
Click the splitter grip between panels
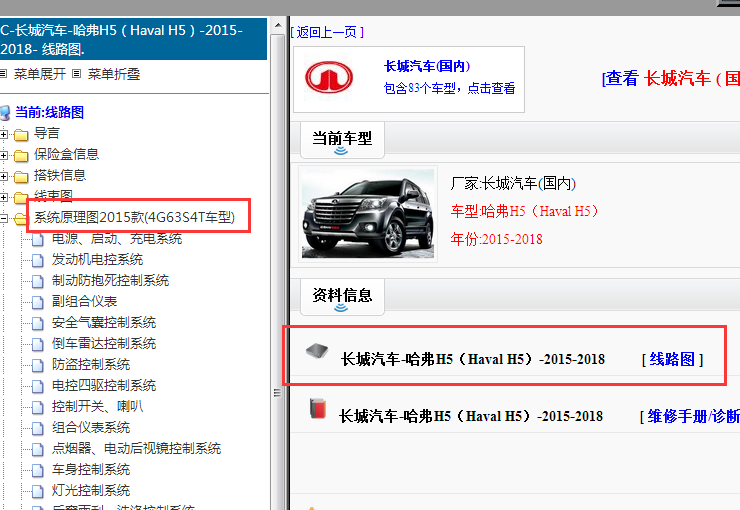(277, 393)
